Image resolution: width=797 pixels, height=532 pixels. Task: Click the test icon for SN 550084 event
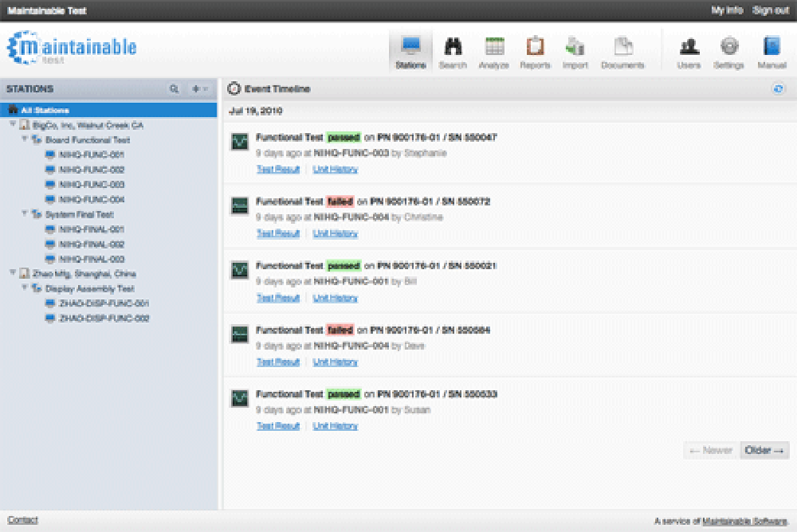[x=239, y=334]
